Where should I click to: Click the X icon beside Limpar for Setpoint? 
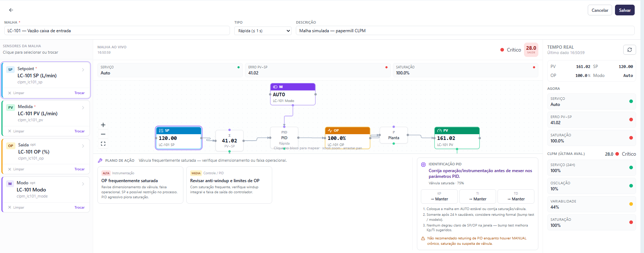pos(10,93)
